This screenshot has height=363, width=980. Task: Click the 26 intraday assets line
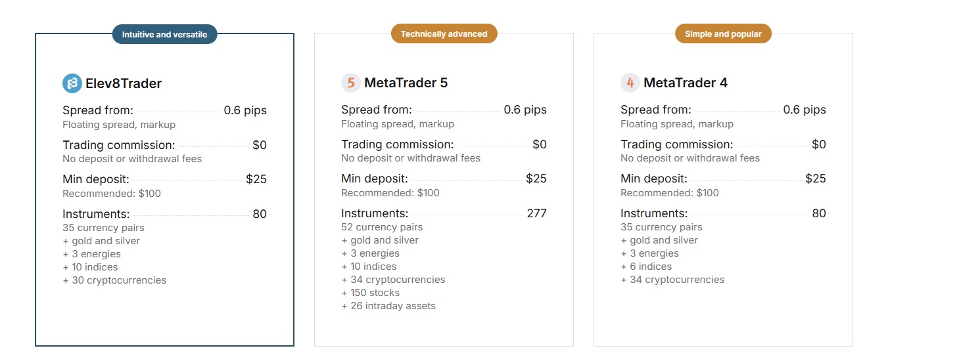point(388,306)
